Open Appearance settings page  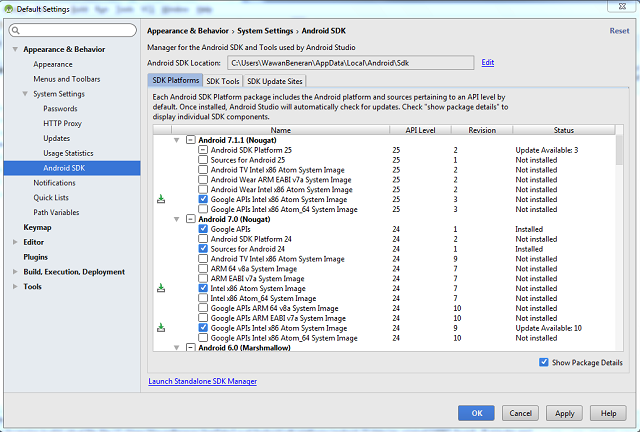(53, 65)
